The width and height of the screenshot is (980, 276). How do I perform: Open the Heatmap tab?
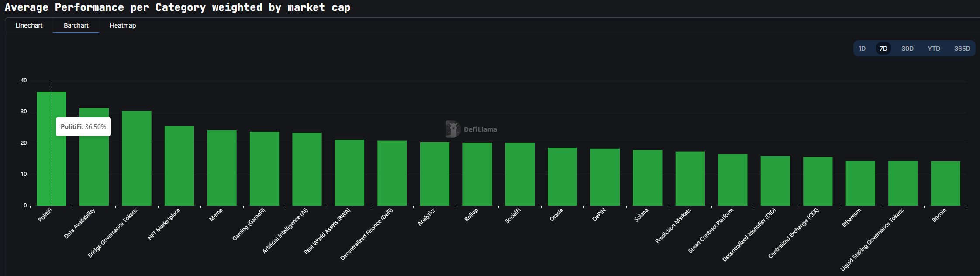tap(123, 25)
